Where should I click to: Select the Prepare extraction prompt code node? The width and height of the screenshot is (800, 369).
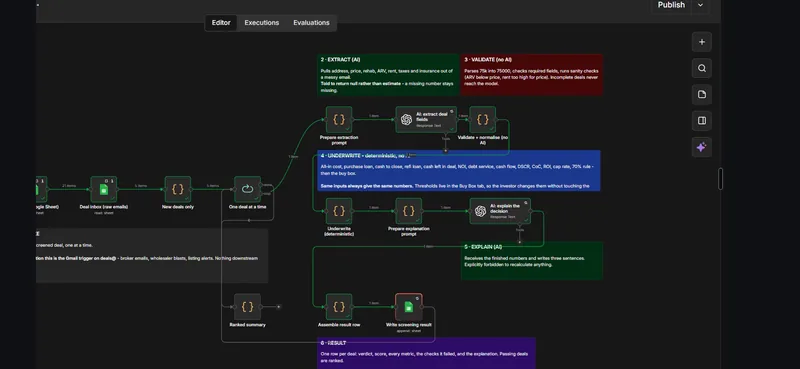[x=339, y=119]
